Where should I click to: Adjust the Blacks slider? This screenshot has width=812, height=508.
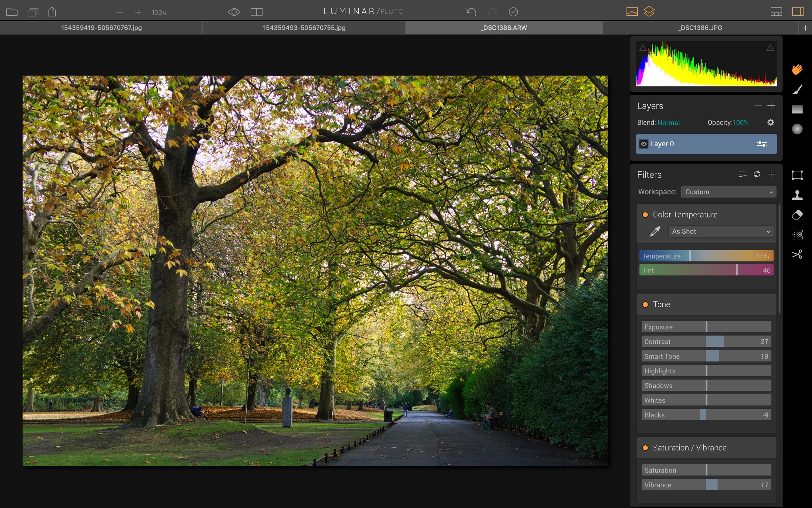[706, 415]
